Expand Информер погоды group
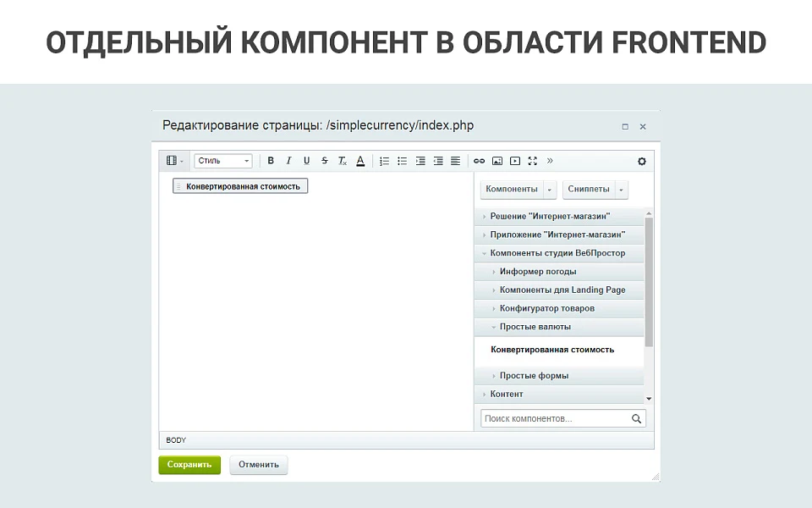This screenshot has height=508, width=812. tap(559, 272)
